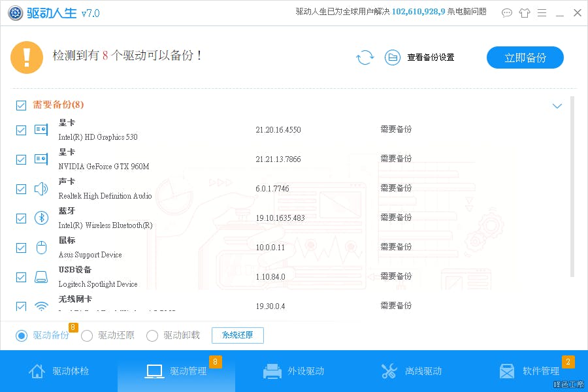Click the sound card speaker icon

coord(41,189)
